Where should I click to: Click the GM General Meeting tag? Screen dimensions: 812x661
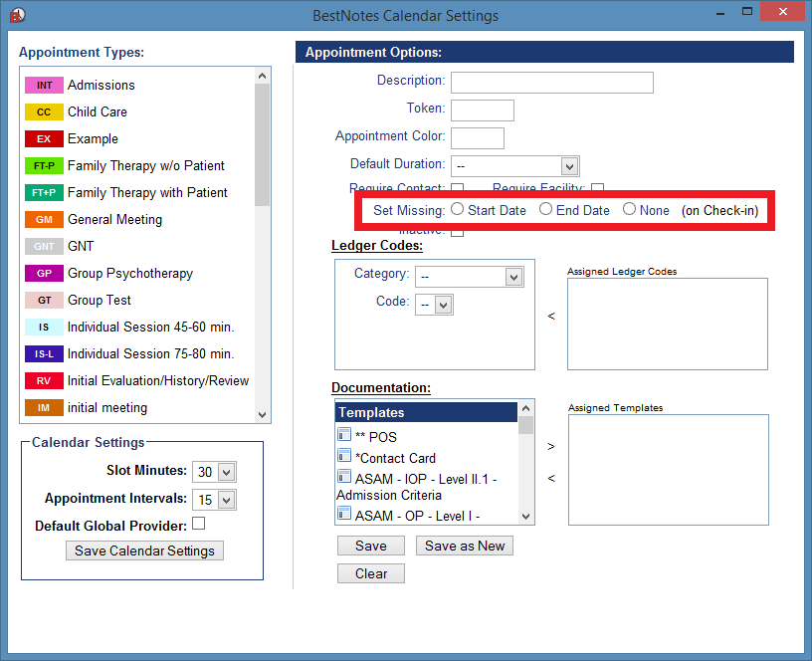point(44,220)
